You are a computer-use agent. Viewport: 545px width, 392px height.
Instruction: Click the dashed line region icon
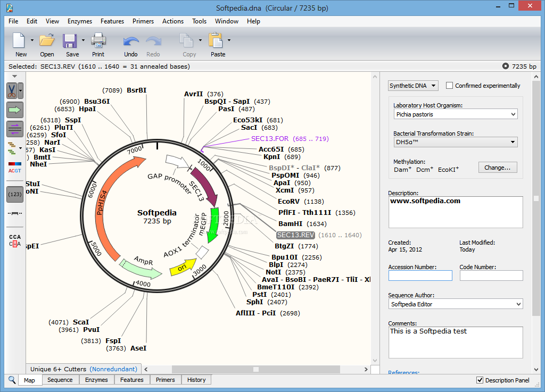point(14,213)
